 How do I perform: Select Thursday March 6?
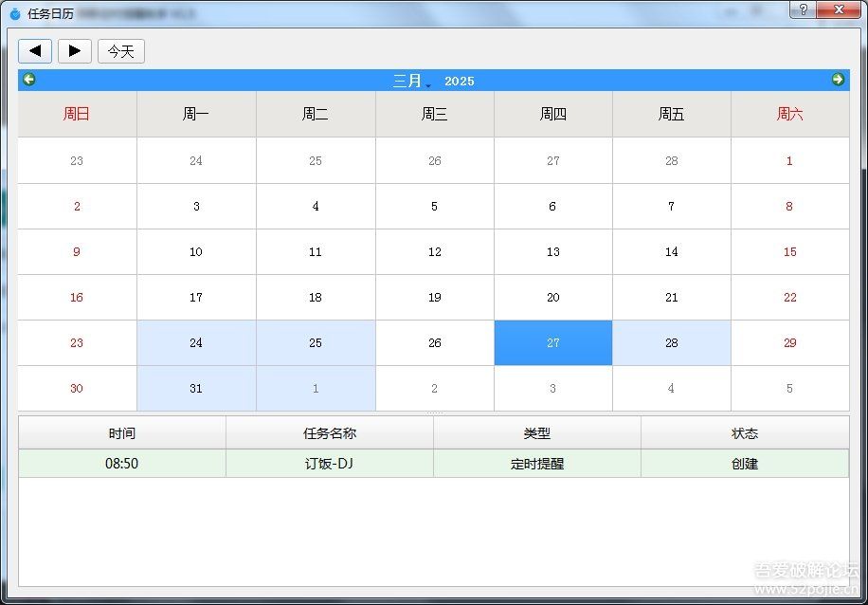tap(553, 206)
